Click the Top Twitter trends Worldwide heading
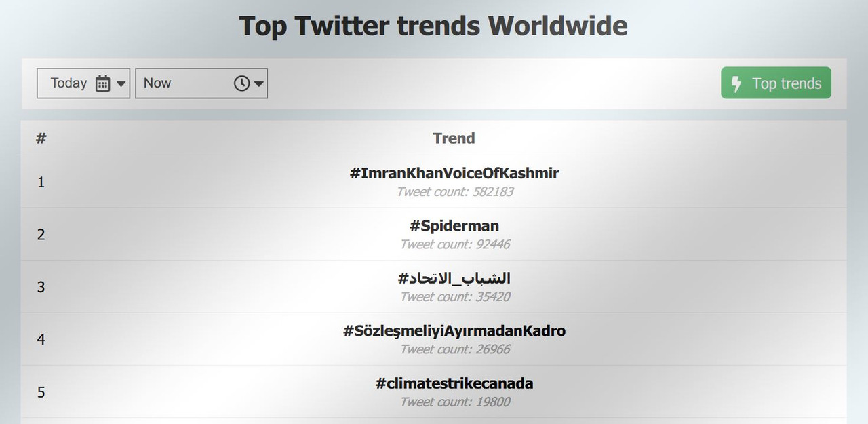 (x=433, y=26)
